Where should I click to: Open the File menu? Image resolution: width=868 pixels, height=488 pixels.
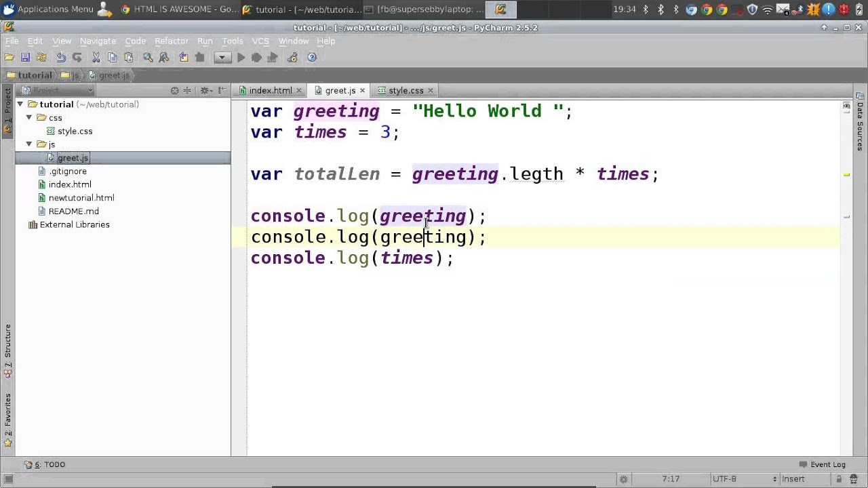point(12,41)
